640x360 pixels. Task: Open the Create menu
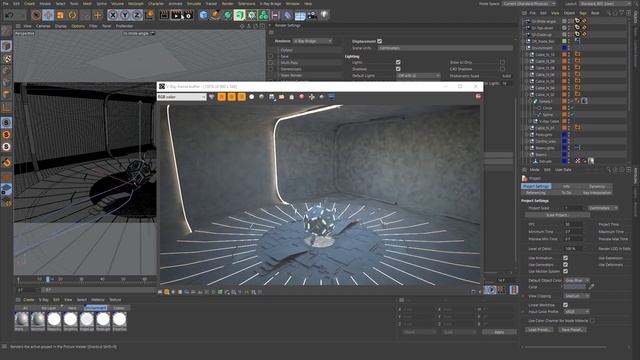(29, 3)
